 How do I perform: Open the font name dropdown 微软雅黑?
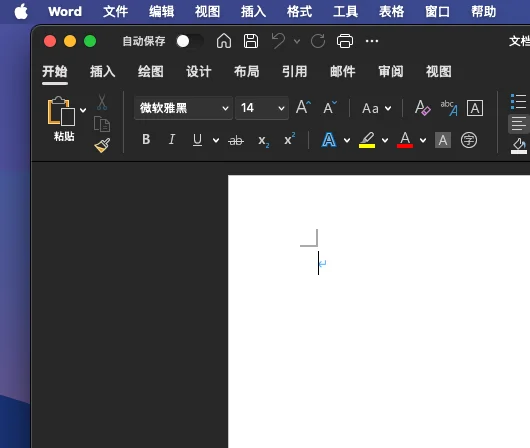tap(184, 108)
